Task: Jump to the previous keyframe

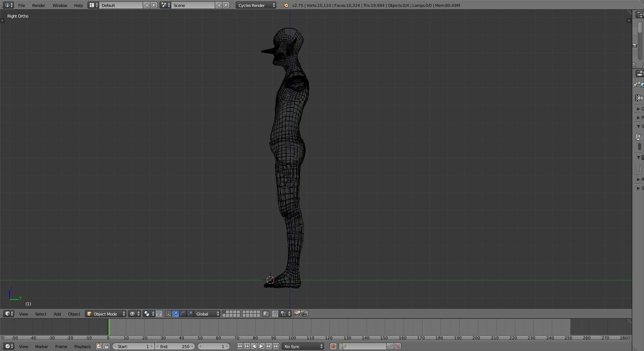Action: click(247, 346)
